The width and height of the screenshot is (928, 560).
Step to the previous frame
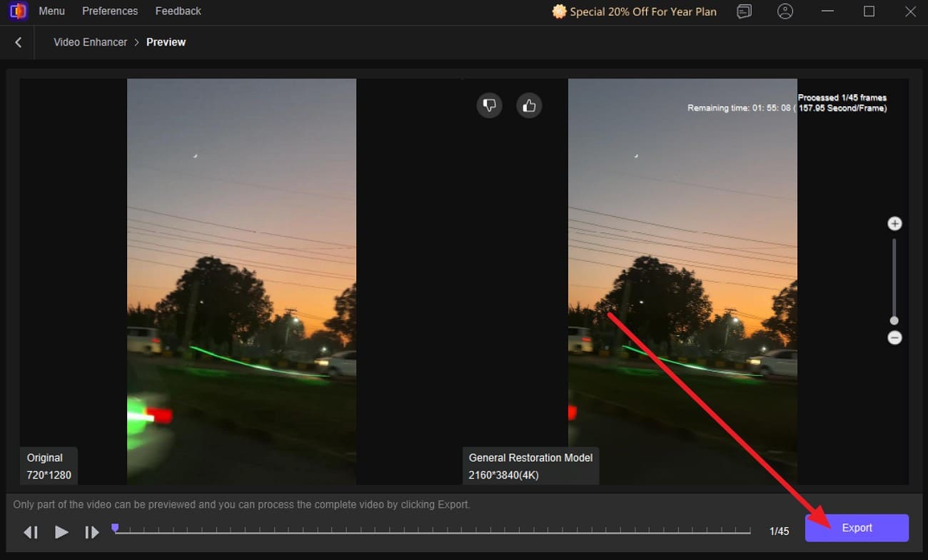[x=31, y=531]
